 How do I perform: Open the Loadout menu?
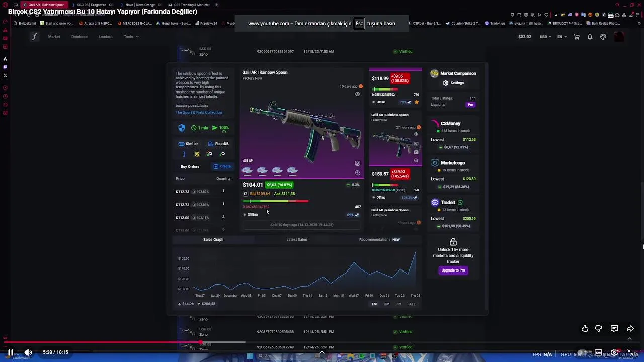point(105,37)
